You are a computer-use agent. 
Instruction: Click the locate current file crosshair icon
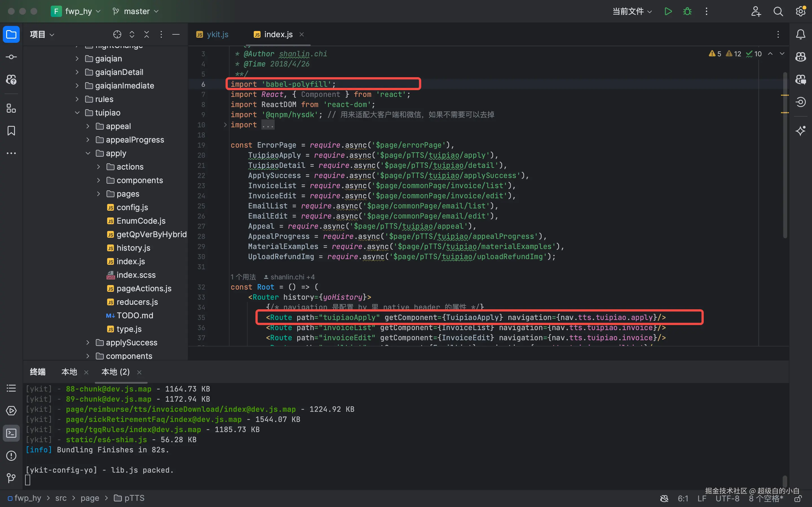[117, 34]
